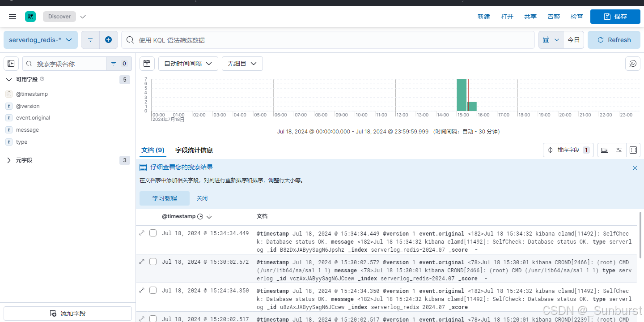
Task: Collapse the field sidebar toggle icon
Action: click(x=11, y=64)
